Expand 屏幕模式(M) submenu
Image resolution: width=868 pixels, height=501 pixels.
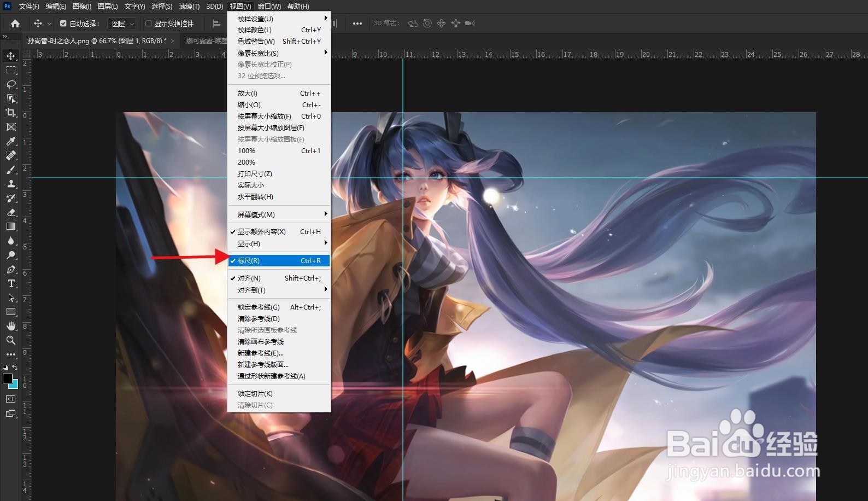[x=279, y=214]
